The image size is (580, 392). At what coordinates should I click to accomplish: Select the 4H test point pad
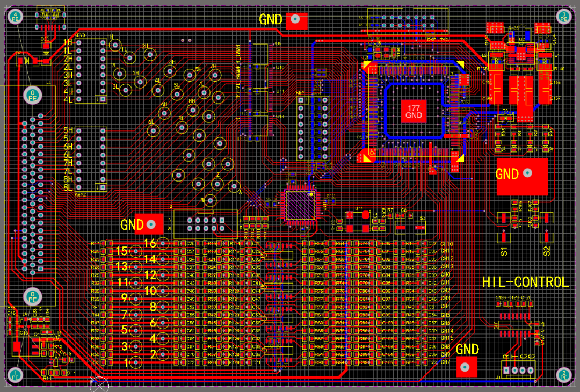tap(170, 71)
